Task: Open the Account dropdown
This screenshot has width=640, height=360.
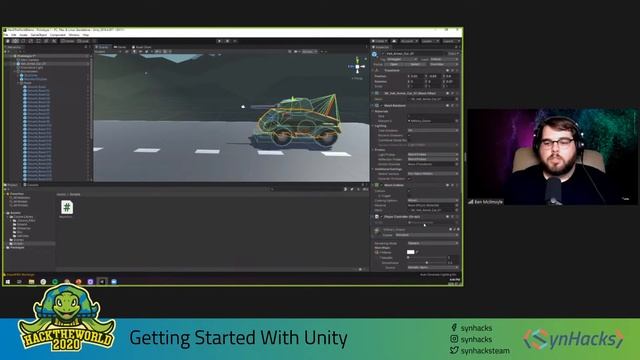Action: pos(409,41)
